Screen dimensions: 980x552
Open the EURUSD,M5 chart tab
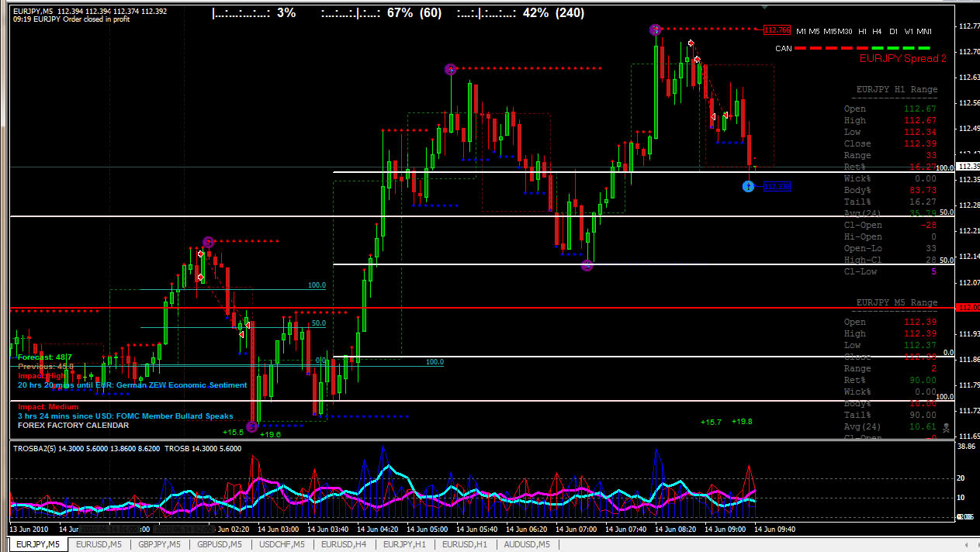click(x=99, y=544)
